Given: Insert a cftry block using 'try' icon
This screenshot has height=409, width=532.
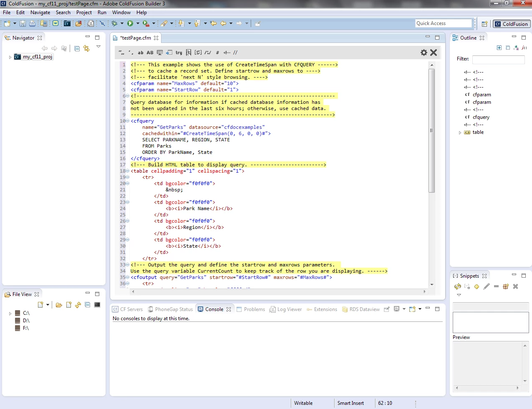Looking at the screenshot, I should click(x=179, y=53).
